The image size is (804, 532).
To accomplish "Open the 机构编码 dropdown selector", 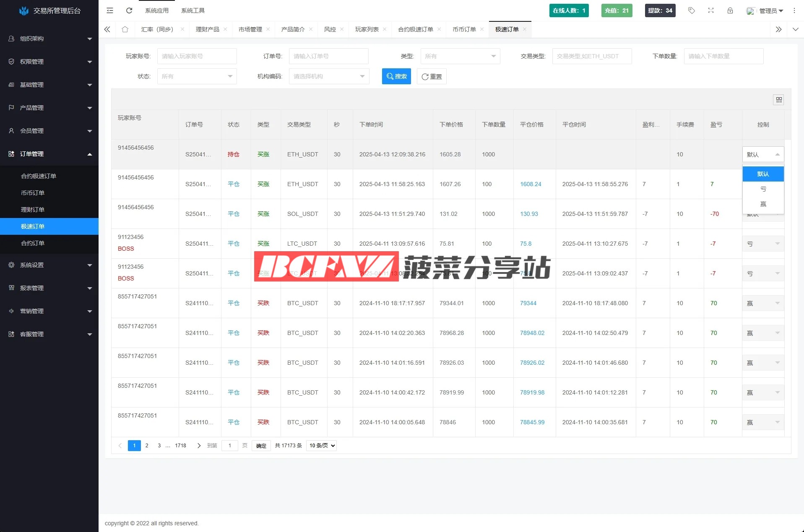I will tap(329, 76).
